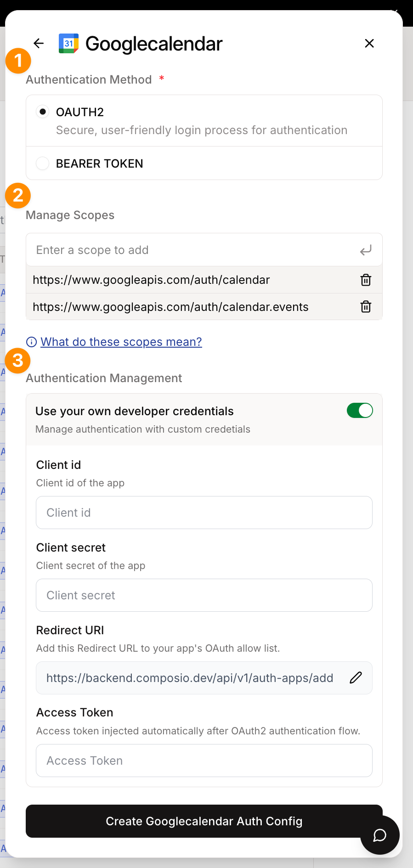Click the back arrow icon

39,44
